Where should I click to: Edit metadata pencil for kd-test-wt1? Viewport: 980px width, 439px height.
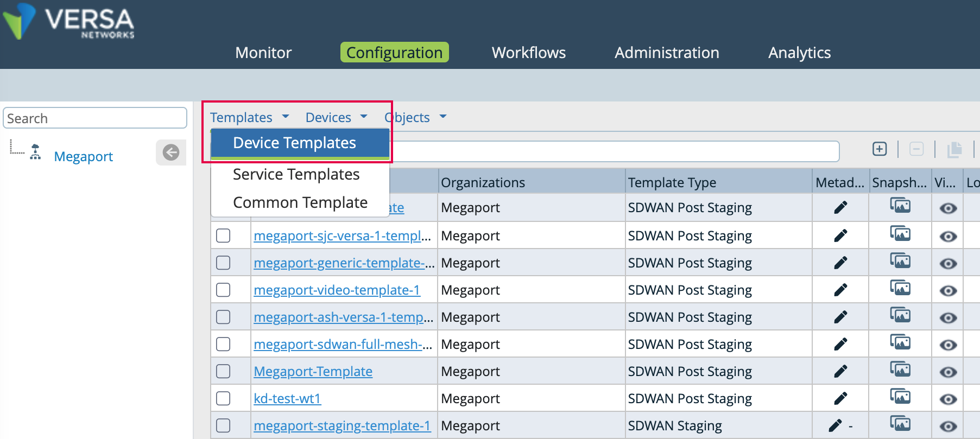pyautogui.click(x=840, y=398)
